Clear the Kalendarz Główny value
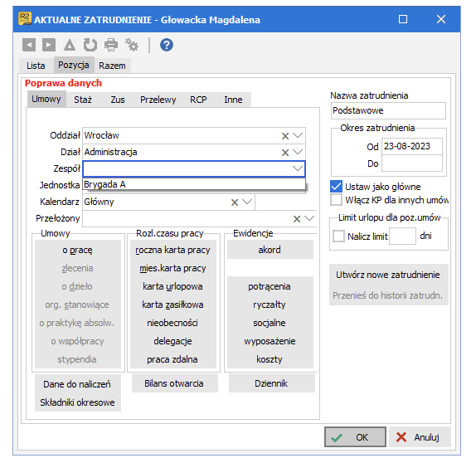This screenshot has height=463, width=476. (x=235, y=202)
